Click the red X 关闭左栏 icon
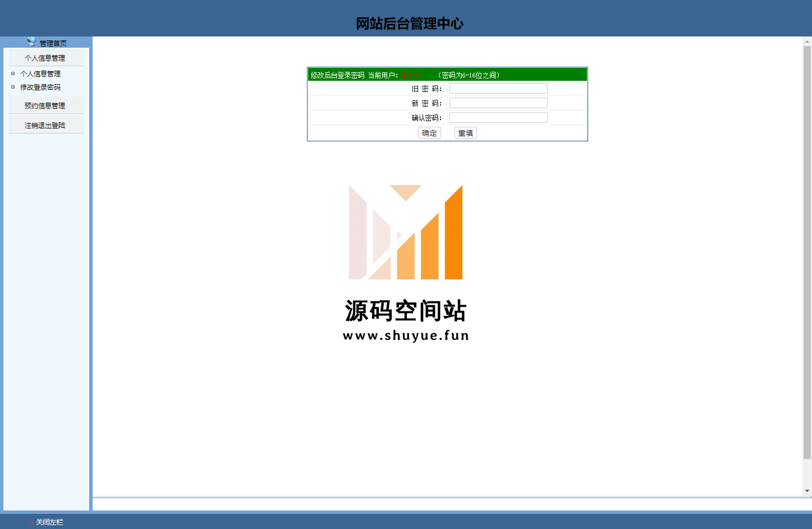 31,522
